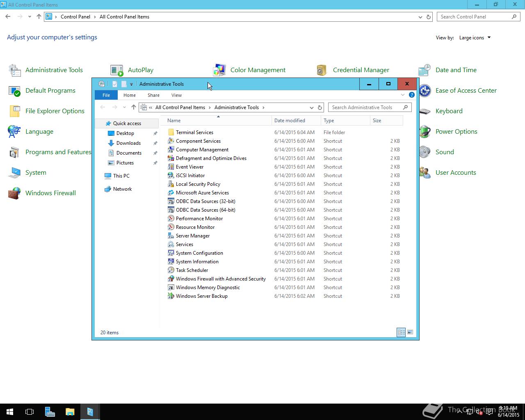Select the System Configuration row
The height and width of the screenshot is (420, 525).
[x=284, y=253]
